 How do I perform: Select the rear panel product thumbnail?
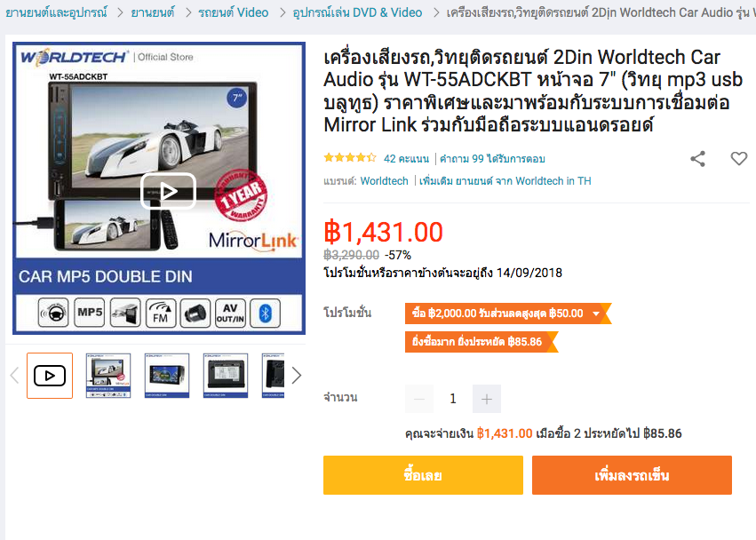tap(226, 376)
